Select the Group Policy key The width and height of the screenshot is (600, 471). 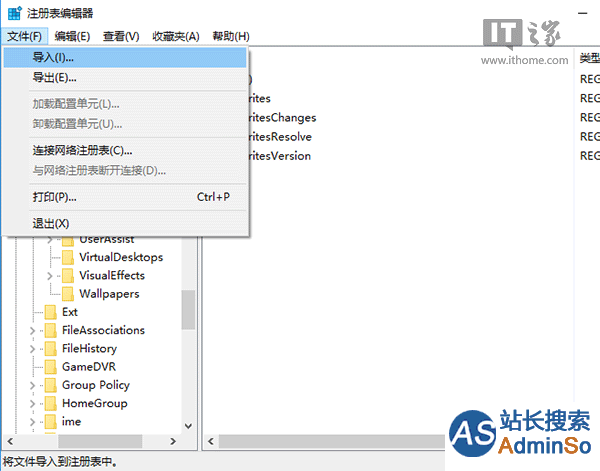pyautogui.click(x=96, y=385)
